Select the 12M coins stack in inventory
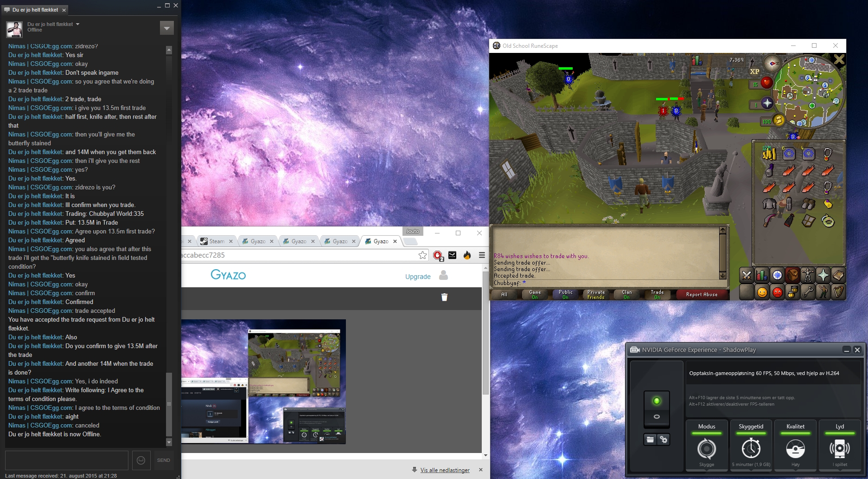Screen dimensions: 868x479 (x=769, y=153)
